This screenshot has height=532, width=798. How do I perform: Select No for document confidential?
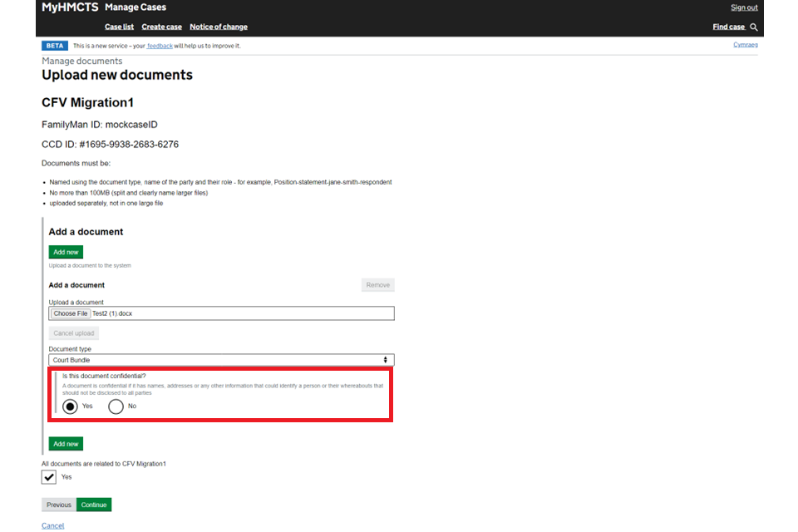pyautogui.click(x=116, y=406)
